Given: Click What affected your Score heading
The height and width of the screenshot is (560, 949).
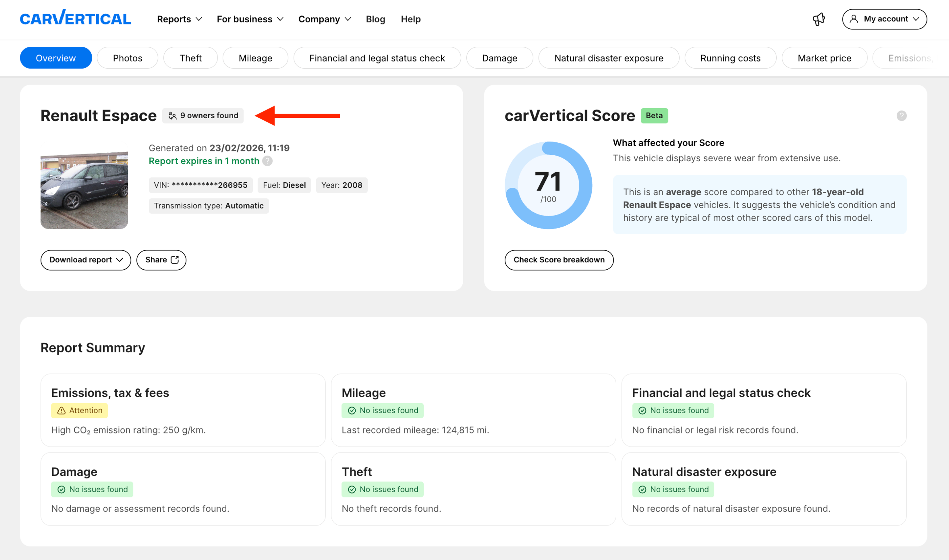Looking at the screenshot, I should click(668, 143).
